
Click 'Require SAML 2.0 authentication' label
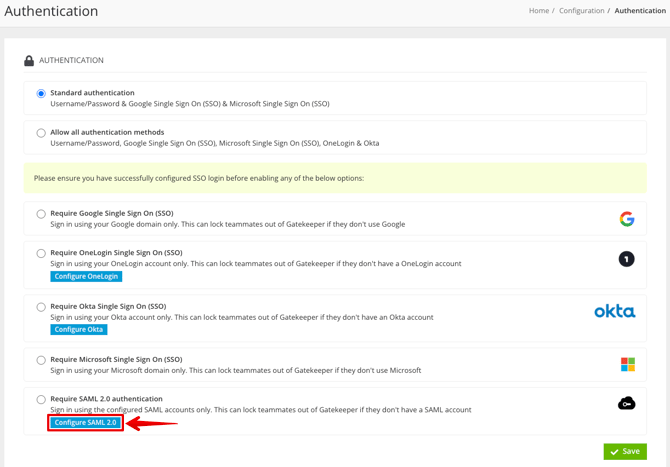pos(106,399)
